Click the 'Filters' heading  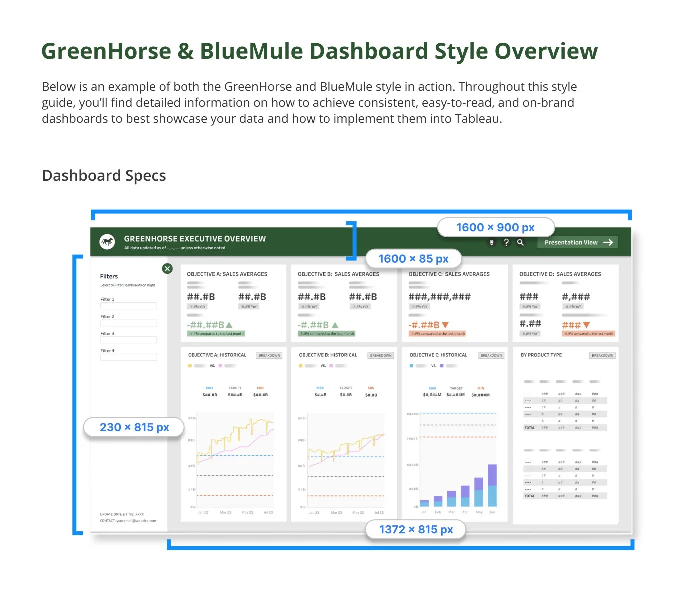pos(109,276)
